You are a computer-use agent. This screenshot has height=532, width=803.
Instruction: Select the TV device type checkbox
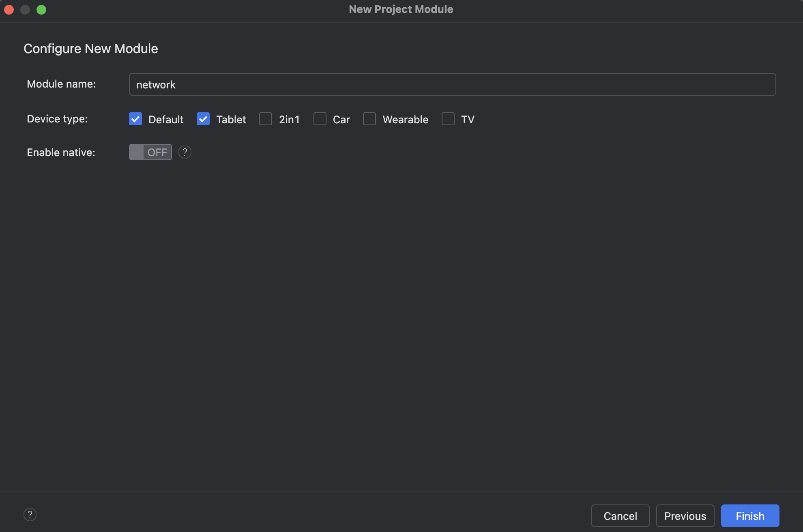tap(448, 119)
